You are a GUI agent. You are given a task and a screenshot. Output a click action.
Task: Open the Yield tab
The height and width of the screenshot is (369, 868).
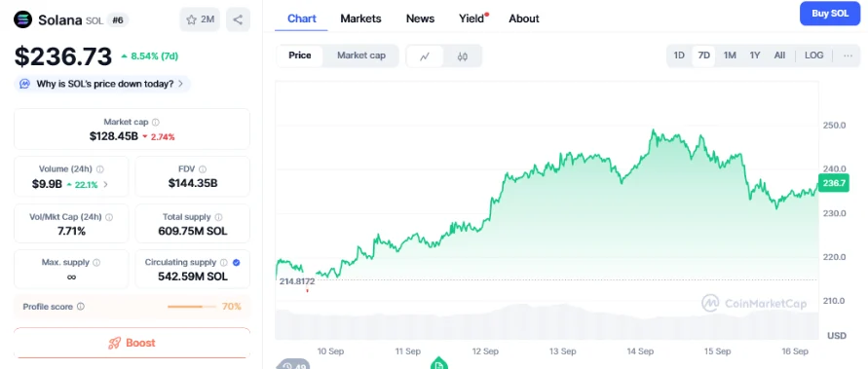point(472,18)
